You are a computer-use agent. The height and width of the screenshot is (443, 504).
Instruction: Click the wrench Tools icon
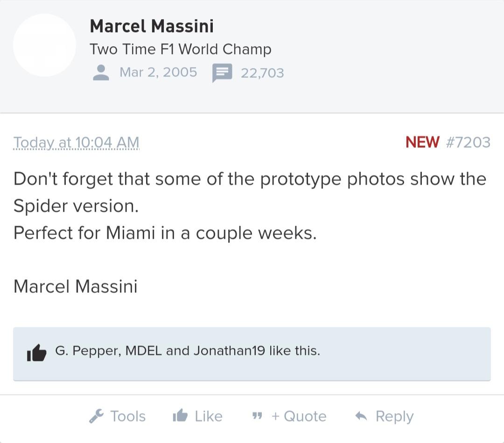click(97, 416)
